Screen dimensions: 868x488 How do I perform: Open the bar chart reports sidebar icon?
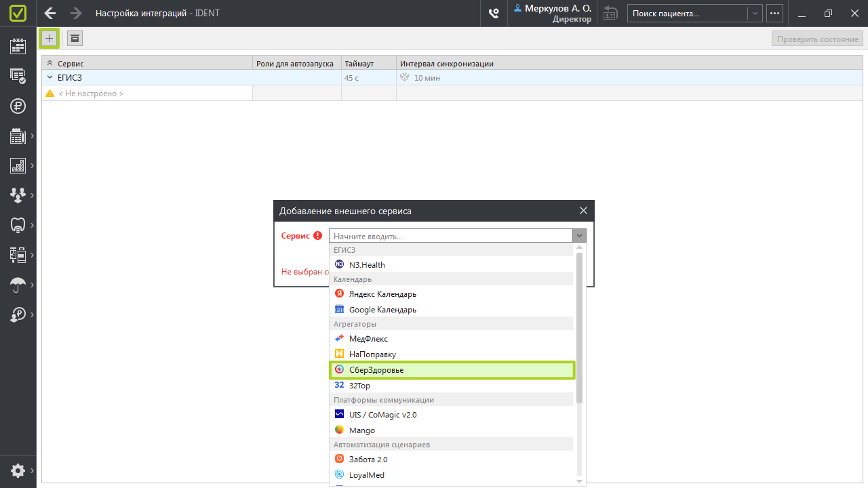click(18, 165)
